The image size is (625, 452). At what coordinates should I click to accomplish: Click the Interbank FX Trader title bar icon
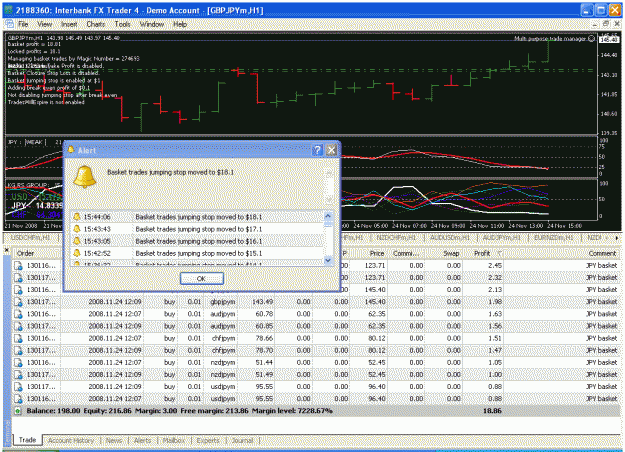(x=8, y=10)
